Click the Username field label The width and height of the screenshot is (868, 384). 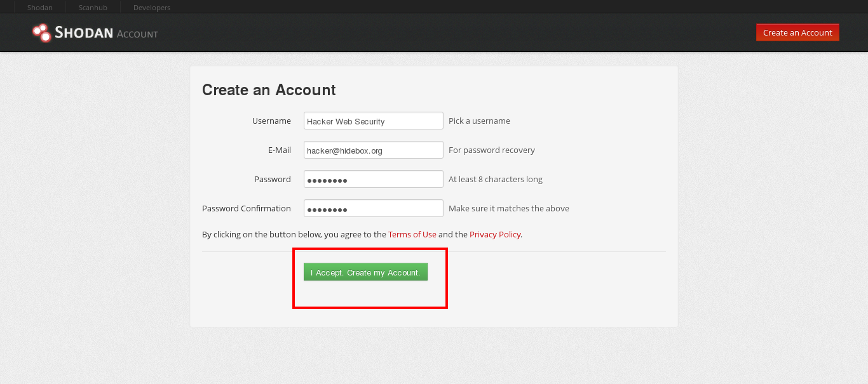coord(271,121)
